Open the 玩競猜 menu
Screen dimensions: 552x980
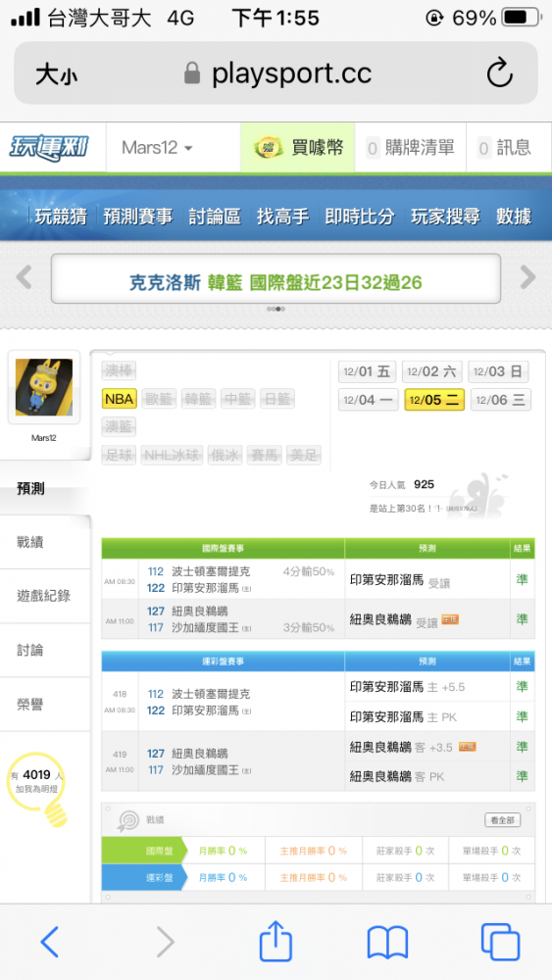point(61,217)
